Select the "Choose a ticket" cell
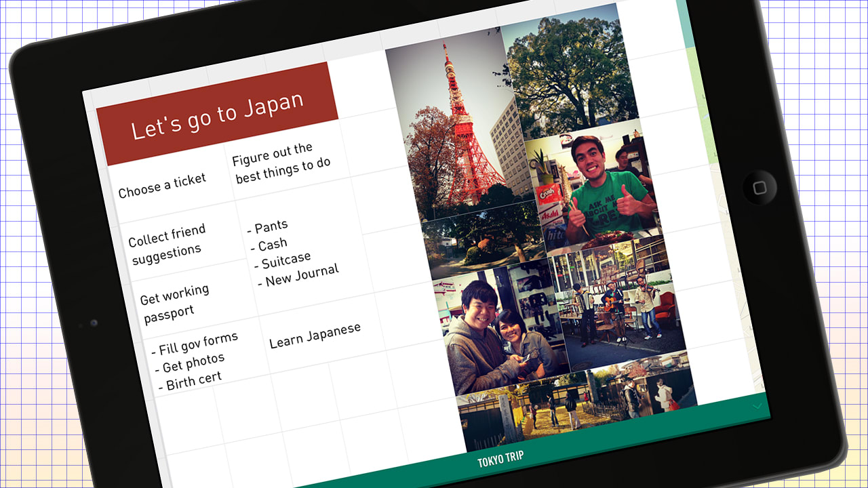This screenshot has height=488, width=868. (163, 185)
